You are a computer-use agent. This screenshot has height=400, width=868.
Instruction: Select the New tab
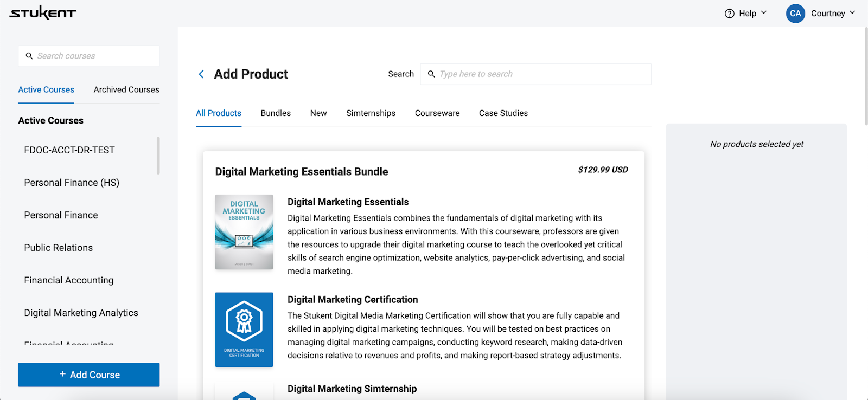pos(318,113)
